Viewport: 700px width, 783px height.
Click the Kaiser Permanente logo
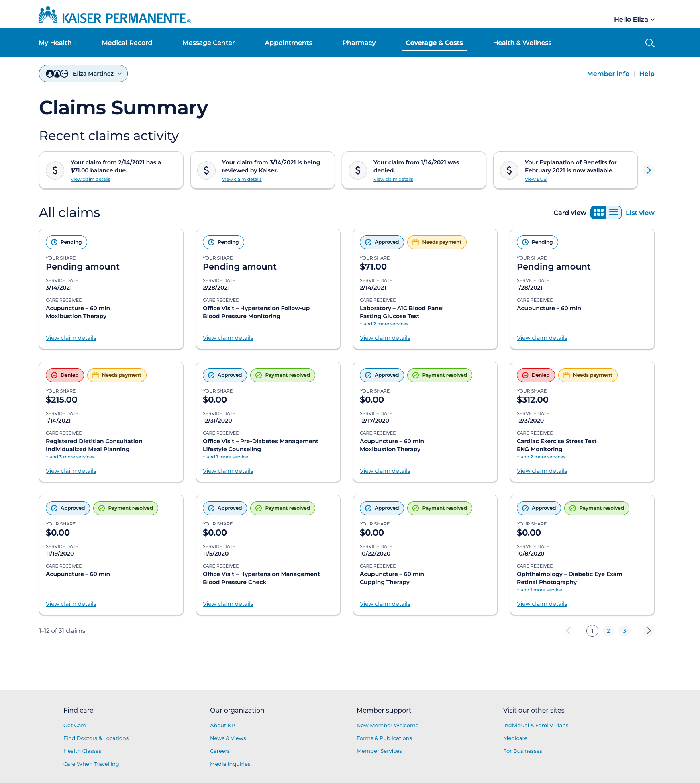point(115,16)
